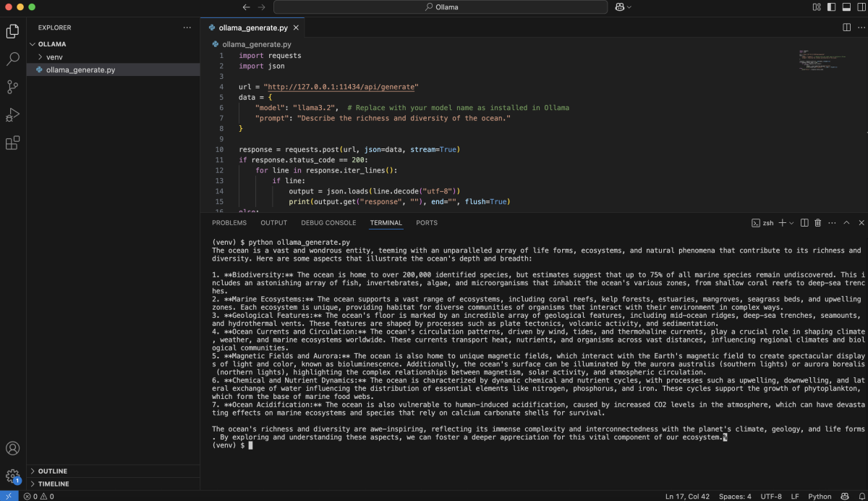Open the Copilot chat icon in title bar
868x501 pixels.
pyautogui.click(x=619, y=7)
